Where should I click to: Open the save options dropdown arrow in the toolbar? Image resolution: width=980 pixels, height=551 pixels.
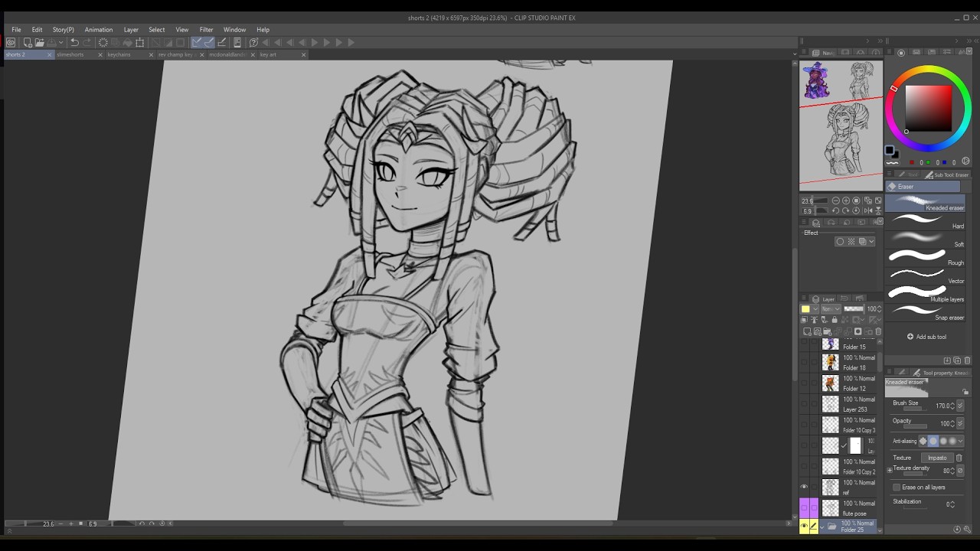[x=60, y=42]
